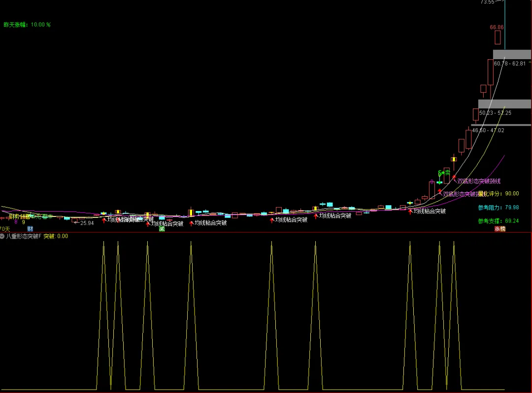The width and height of the screenshot is (532, 393).
Task: Click the candlestick under the 66.86 label
Action: pyautogui.click(x=498, y=37)
